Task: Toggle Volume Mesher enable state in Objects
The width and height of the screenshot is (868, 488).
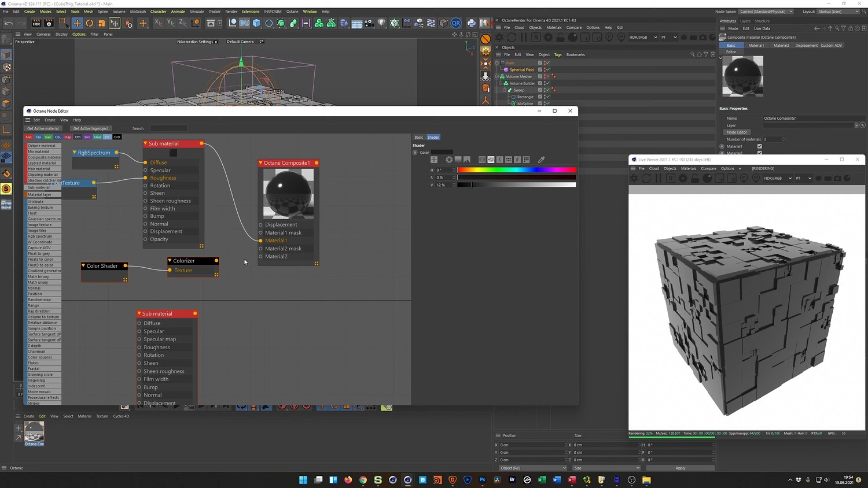Action: 547,76
